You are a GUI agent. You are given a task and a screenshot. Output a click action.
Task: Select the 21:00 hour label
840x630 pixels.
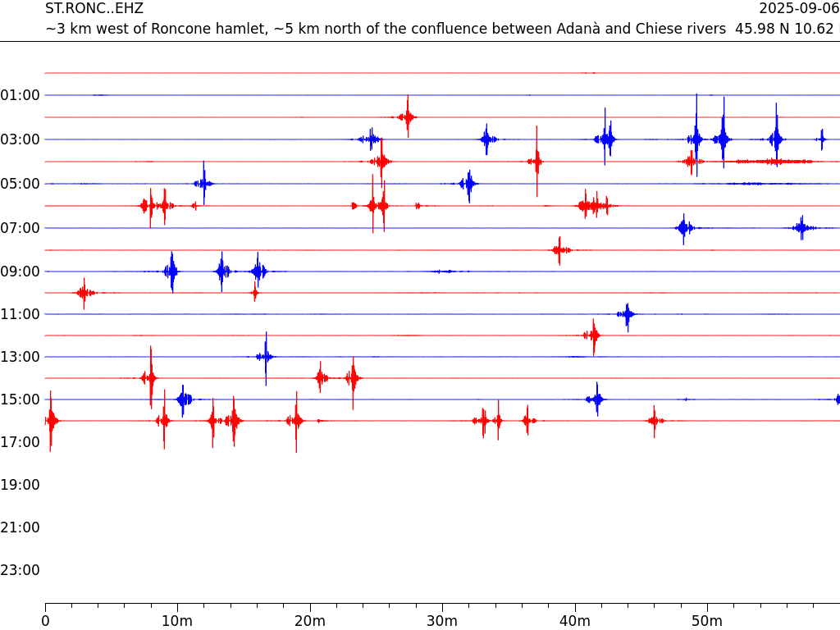click(x=21, y=527)
